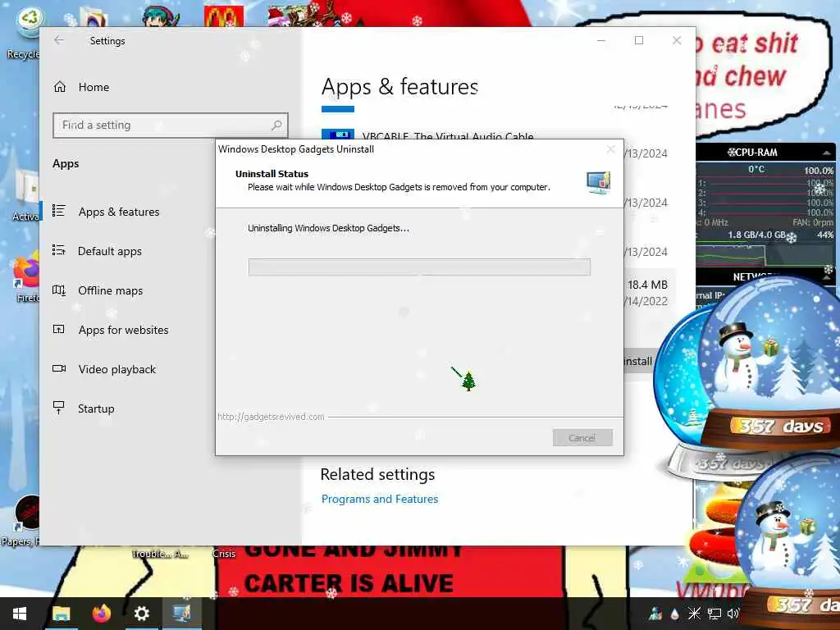The height and width of the screenshot is (630, 840).
Task: Open Home in Settings sidebar
Action: point(94,87)
